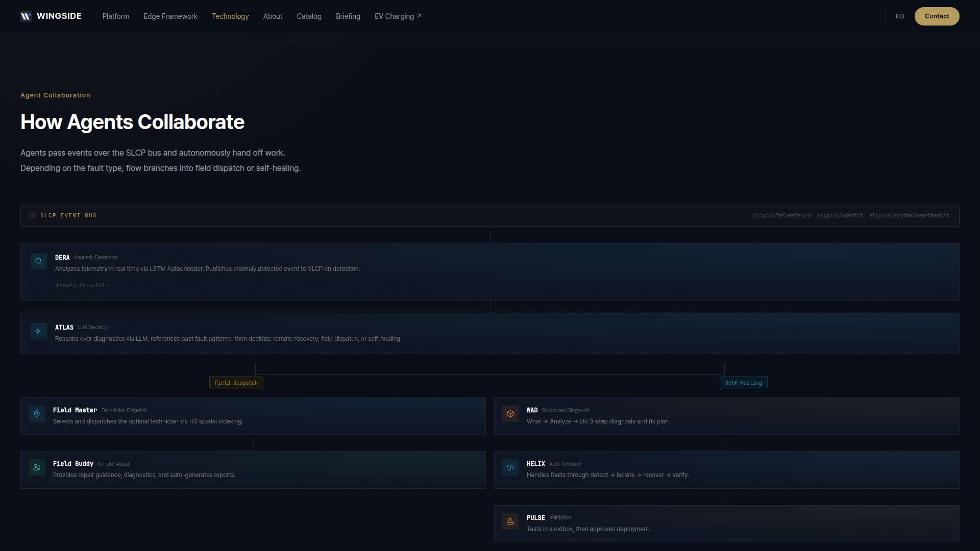
Task: Click the HELIX code icon
Action: [510, 467]
